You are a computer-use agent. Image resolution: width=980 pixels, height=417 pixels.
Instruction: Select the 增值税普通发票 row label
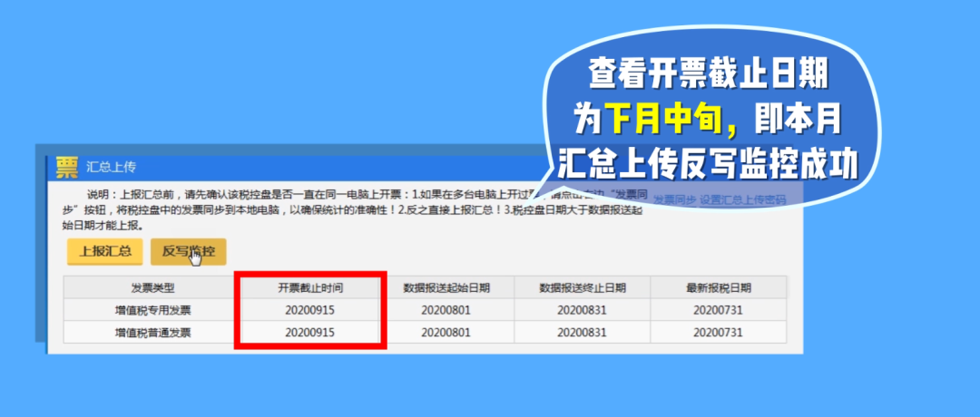(152, 333)
